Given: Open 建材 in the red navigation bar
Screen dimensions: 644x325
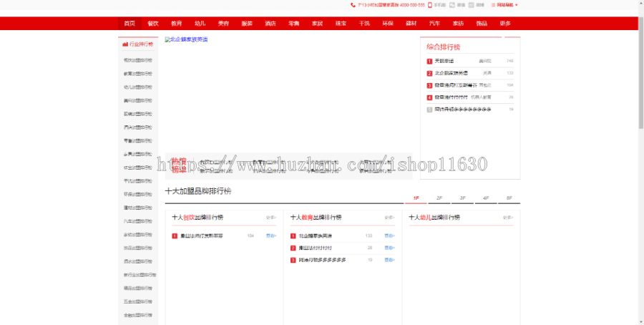Looking at the screenshot, I should [411, 24].
